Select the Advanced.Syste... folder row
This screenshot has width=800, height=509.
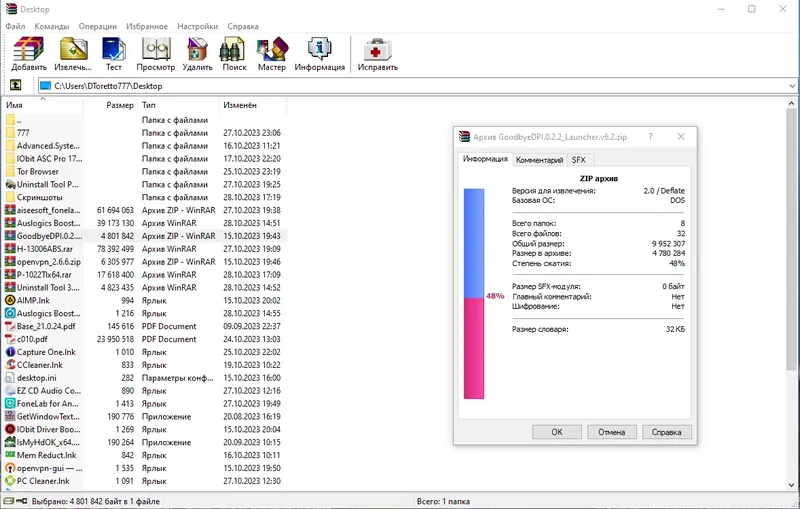pos(145,146)
